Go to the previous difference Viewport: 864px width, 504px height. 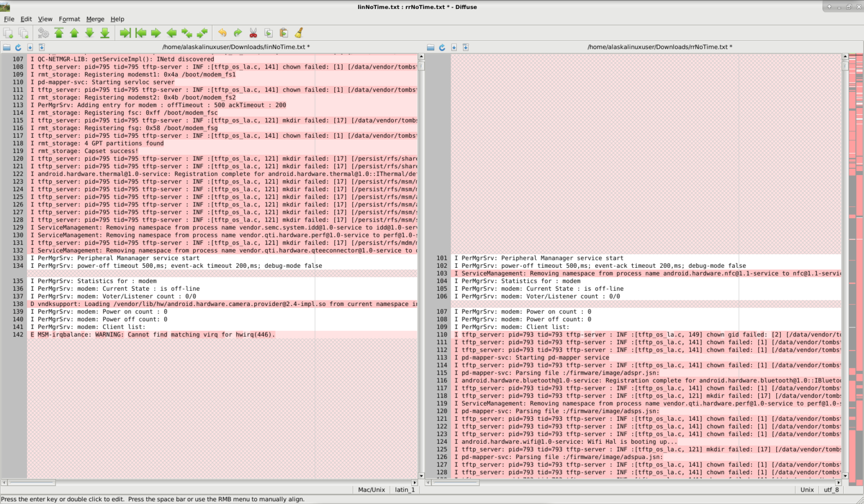pyautogui.click(x=74, y=33)
